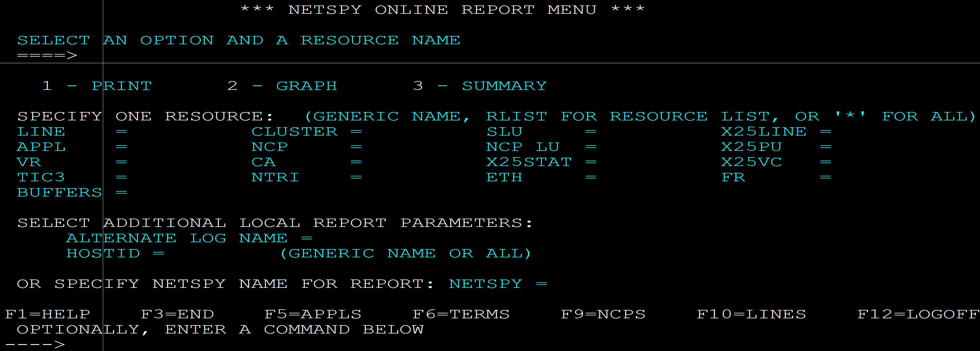Viewport: 980px width, 351px height.
Task: Click the LINE resource field label
Action: click(x=41, y=132)
